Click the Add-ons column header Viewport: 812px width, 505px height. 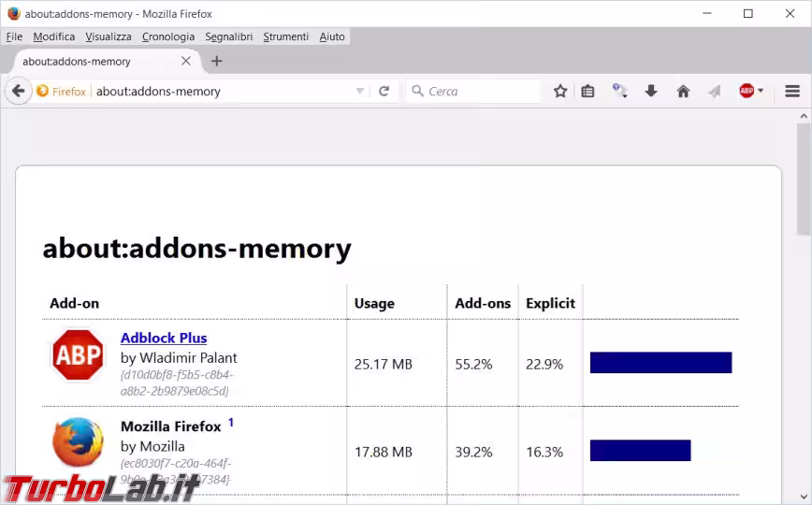click(x=483, y=303)
